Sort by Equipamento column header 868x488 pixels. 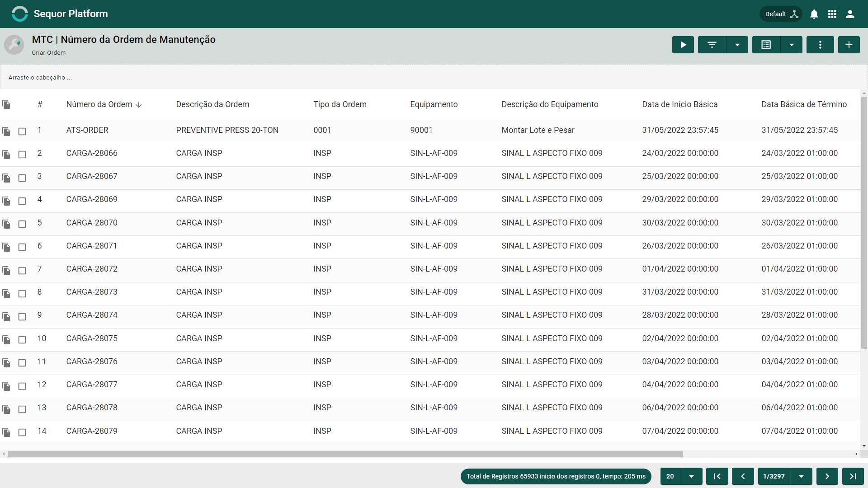point(434,104)
